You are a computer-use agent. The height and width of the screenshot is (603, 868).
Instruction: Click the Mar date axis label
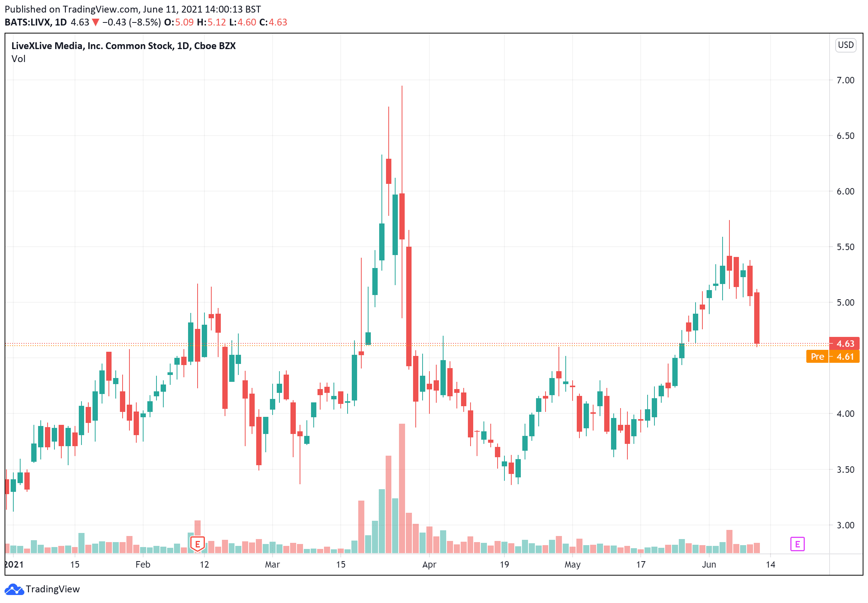(x=272, y=565)
